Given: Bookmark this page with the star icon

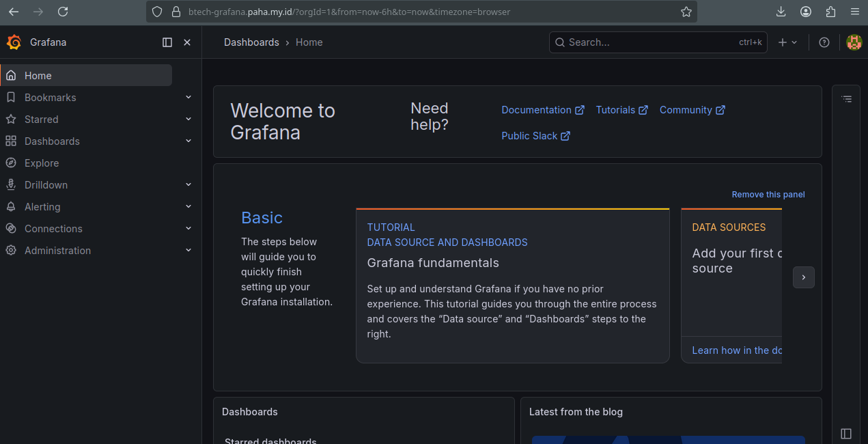Looking at the screenshot, I should (x=686, y=12).
